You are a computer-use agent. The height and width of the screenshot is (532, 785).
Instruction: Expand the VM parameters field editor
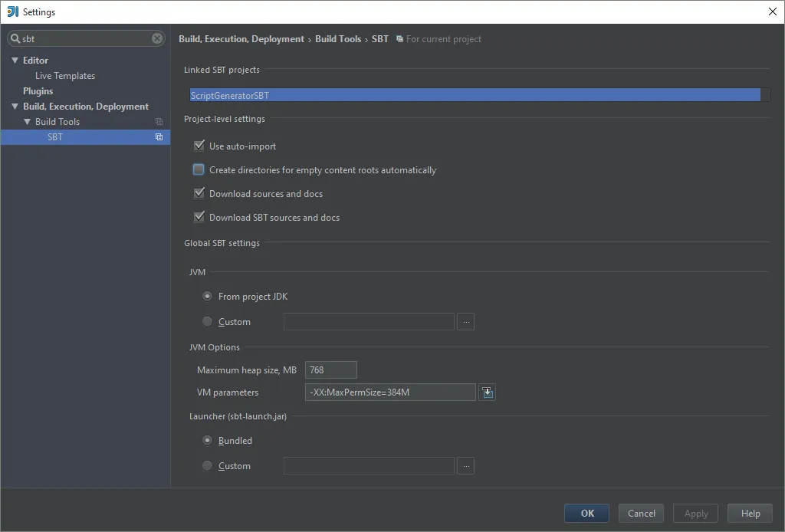point(488,392)
